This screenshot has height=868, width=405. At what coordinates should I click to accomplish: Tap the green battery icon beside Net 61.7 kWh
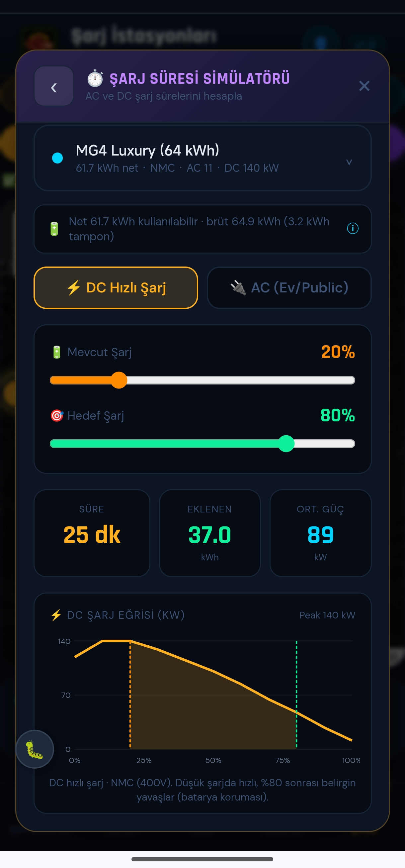point(54,229)
